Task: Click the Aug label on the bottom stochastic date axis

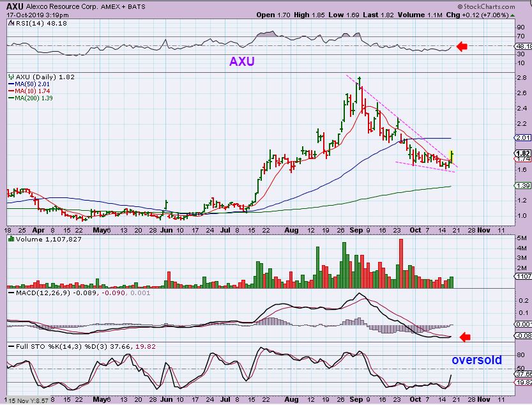Action: coord(291,399)
